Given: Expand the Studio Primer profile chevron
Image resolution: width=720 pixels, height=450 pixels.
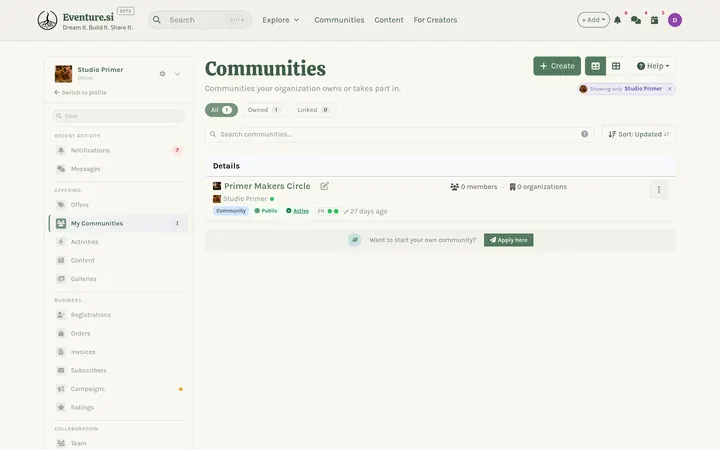Looking at the screenshot, I should tap(177, 74).
